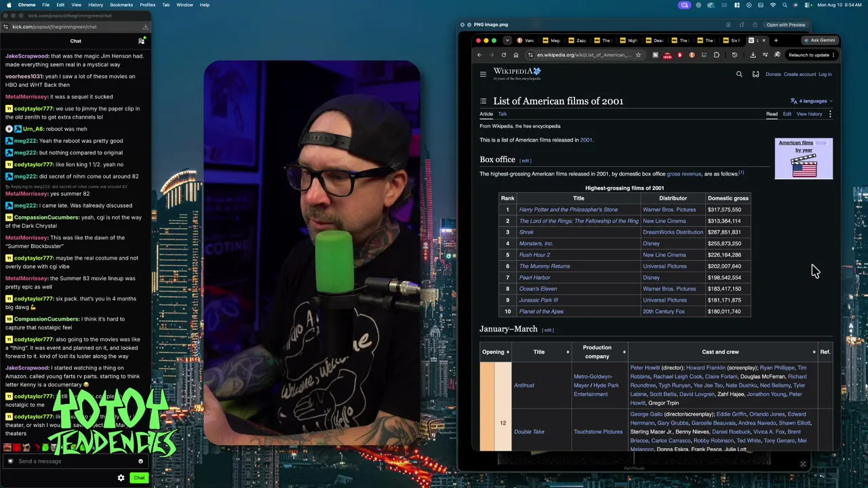The height and width of the screenshot is (488, 868).
Task: Open the View menu in menu bar
Action: click(76, 5)
